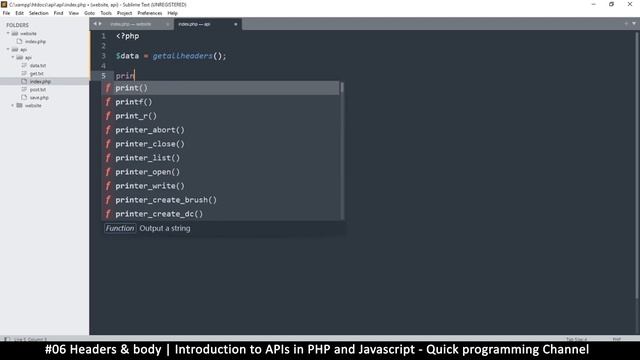Viewport: 640px width, 360px height.
Task: Open the View menu
Action: point(73,13)
